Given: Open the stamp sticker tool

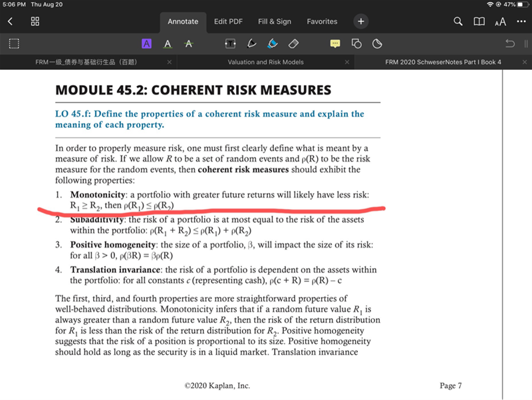Looking at the screenshot, I should point(377,44).
